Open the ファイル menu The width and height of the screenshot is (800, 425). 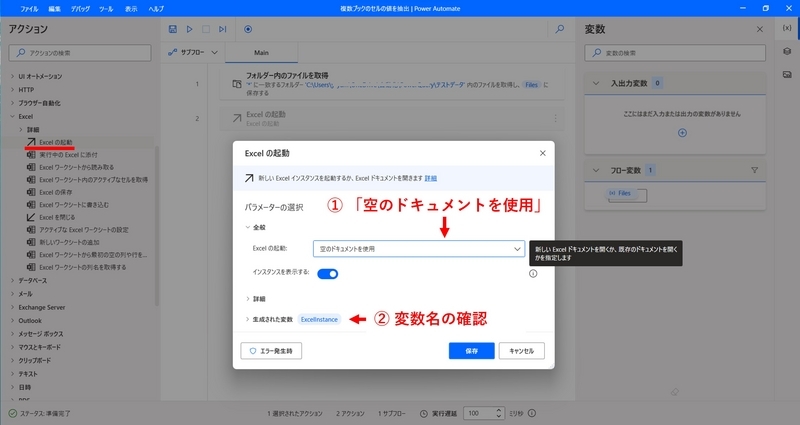pyautogui.click(x=29, y=9)
